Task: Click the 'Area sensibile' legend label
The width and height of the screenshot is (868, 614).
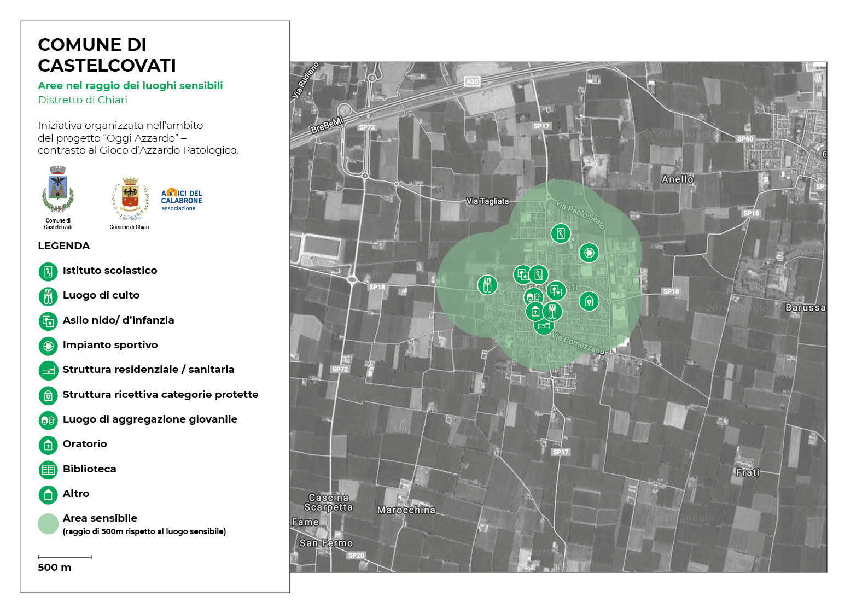Action: [x=100, y=518]
